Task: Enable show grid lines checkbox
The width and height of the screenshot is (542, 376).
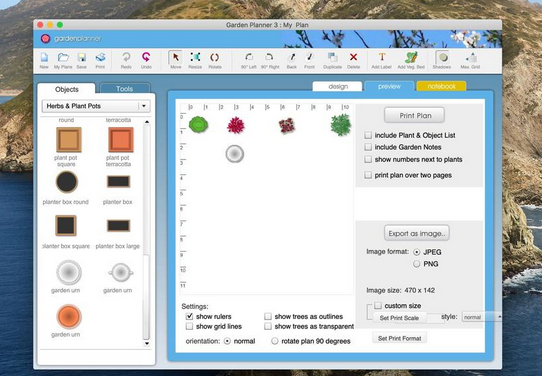Action: coord(189,326)
